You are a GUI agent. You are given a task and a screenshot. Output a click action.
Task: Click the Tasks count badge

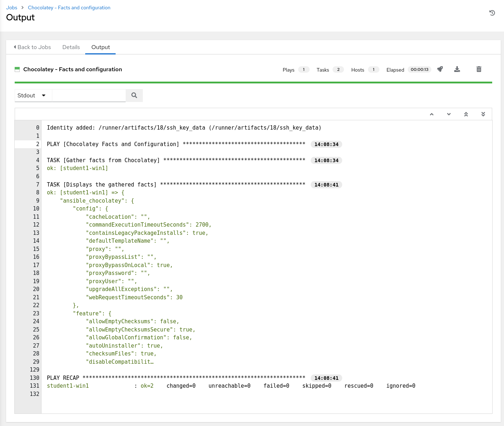click(x=338, y=69)
